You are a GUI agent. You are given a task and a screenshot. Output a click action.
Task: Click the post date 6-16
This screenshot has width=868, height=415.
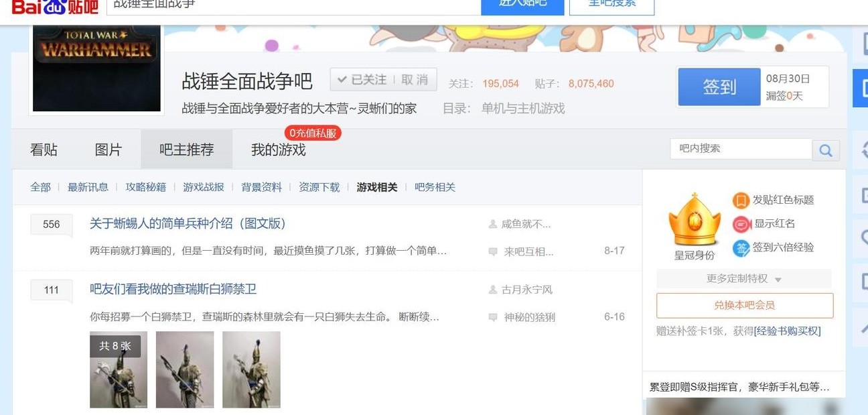(x=614, y=316)
